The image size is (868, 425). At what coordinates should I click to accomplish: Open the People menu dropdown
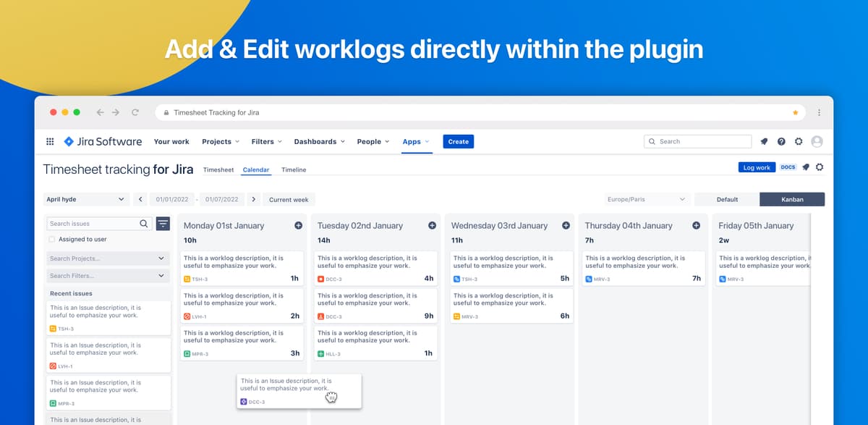click(x=373, y=142)
